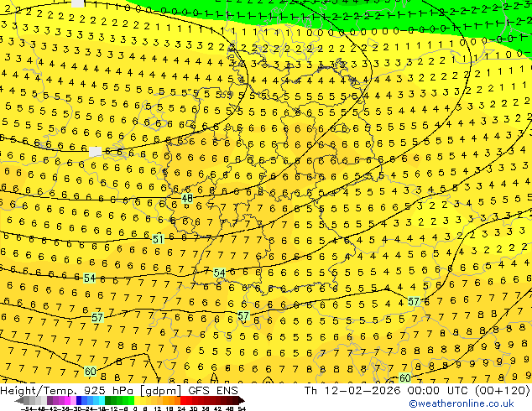Click the dark blue swatch at legend value -30

79,401
